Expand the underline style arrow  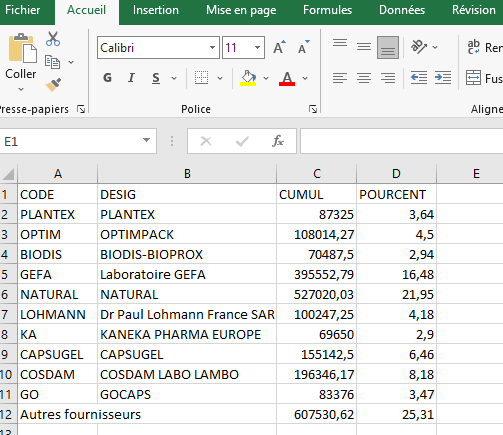pyautogui.click(x=174, y=78)
